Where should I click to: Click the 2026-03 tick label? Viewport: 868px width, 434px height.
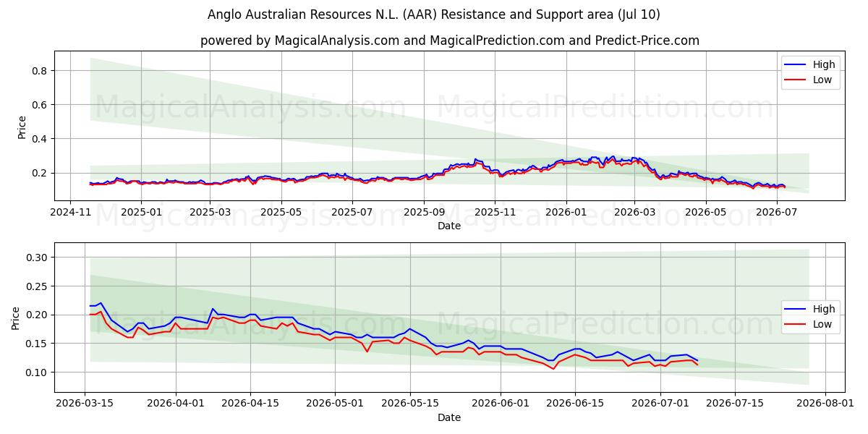(x=634, y=212)
